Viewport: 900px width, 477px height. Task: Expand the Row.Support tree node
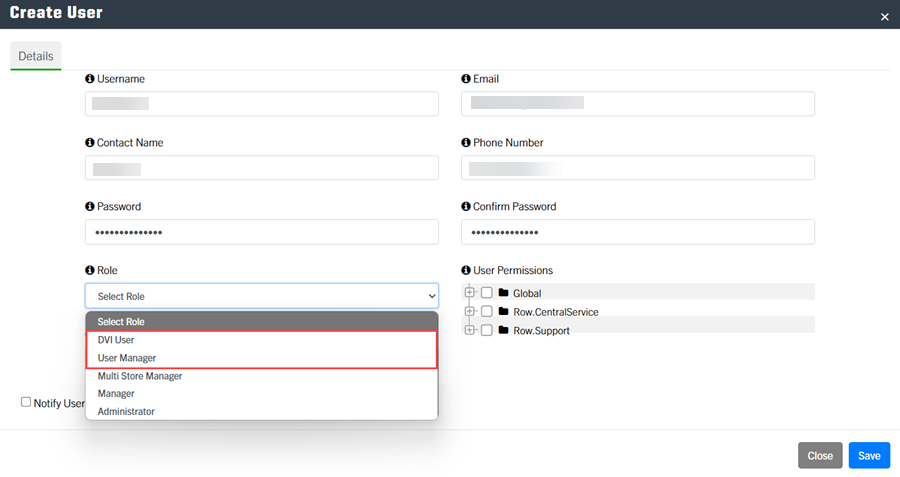point(470,330)
